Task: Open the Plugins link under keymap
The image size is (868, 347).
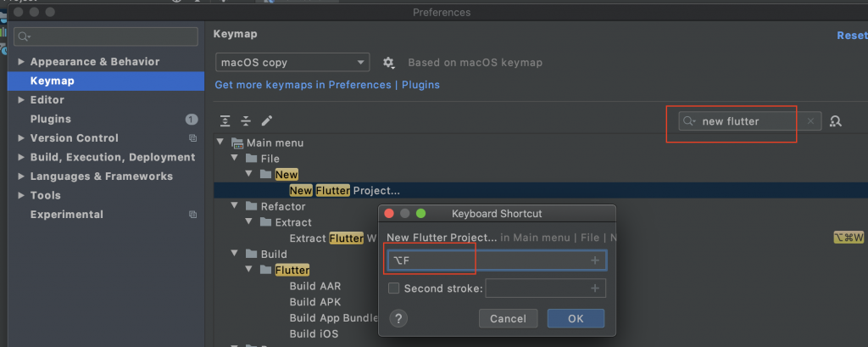Action: [420, 85]
